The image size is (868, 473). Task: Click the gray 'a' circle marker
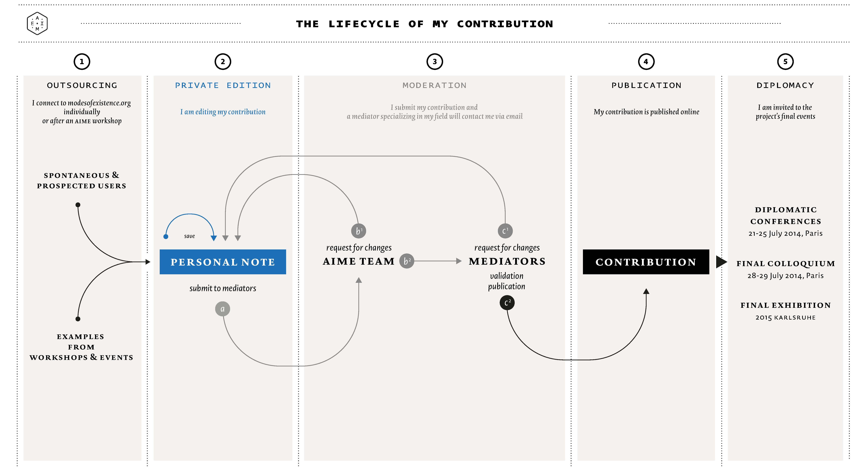(x=222, y=309)
